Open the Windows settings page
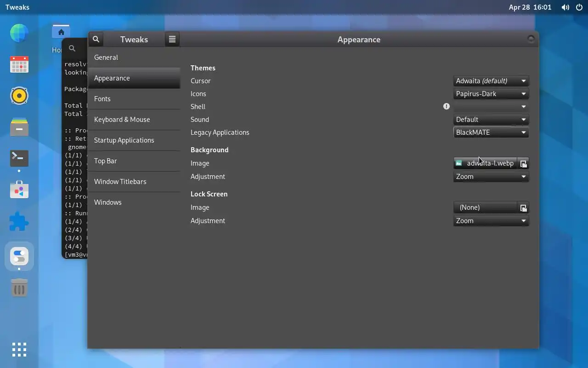 (x=134, y=202)
